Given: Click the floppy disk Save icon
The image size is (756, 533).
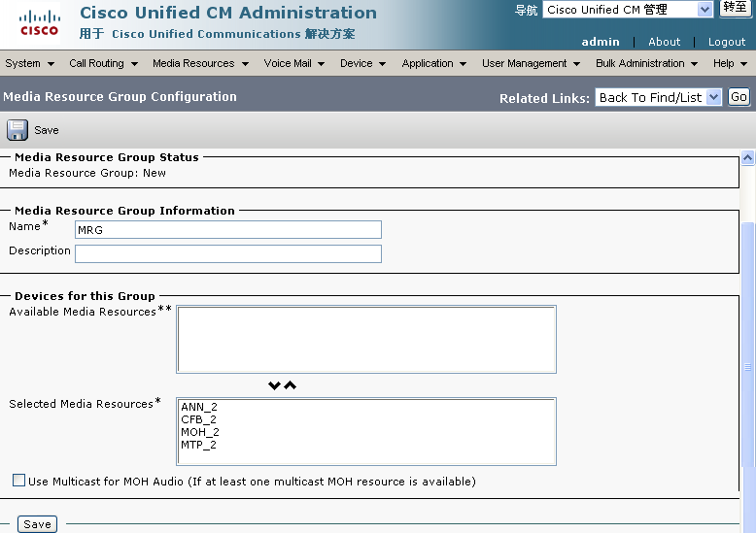Looking at the screenshot, I should pos(17,130).
